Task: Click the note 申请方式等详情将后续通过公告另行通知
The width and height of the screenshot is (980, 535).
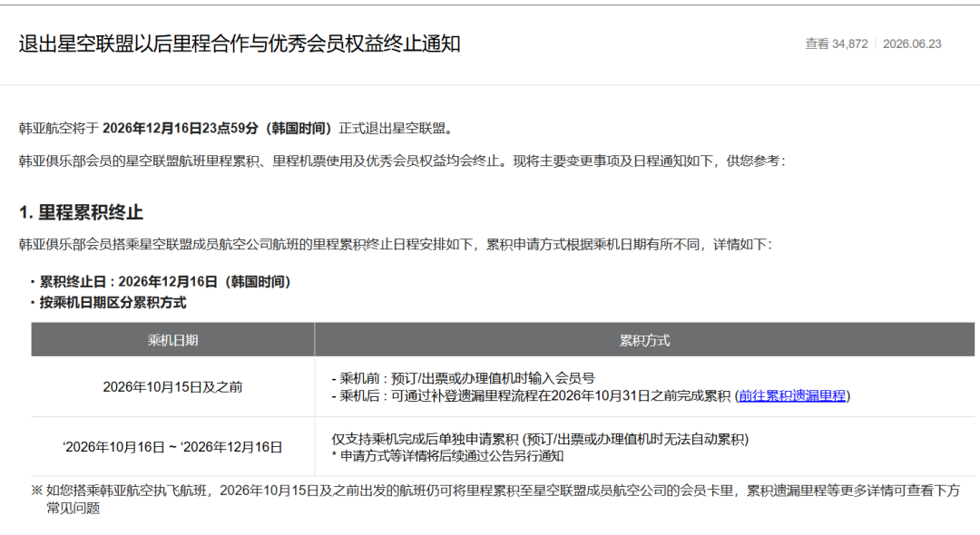Action: pos(447,456)
